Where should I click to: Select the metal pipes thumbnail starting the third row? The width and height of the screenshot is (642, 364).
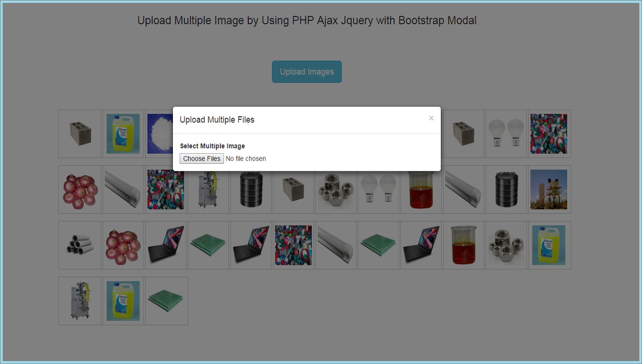coord(79,245)
